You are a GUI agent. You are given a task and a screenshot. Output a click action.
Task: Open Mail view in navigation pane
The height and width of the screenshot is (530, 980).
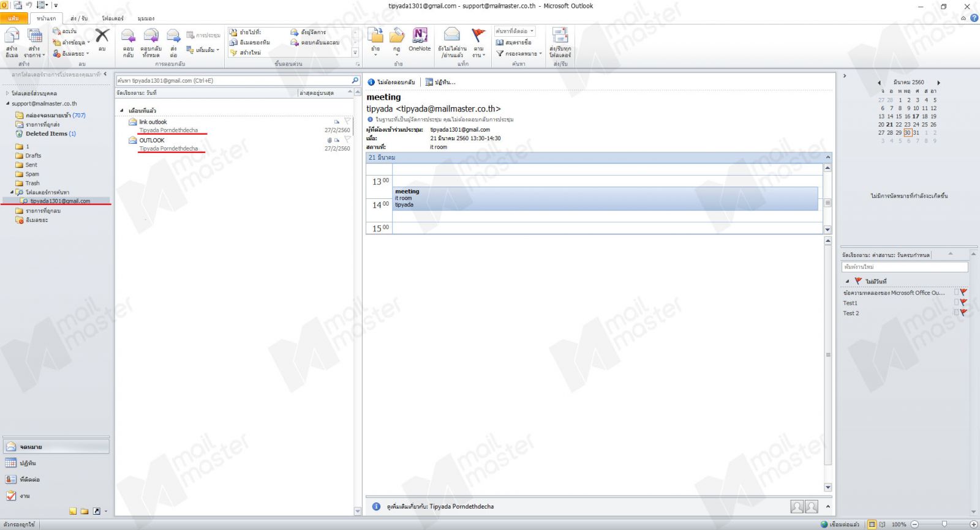56,447
